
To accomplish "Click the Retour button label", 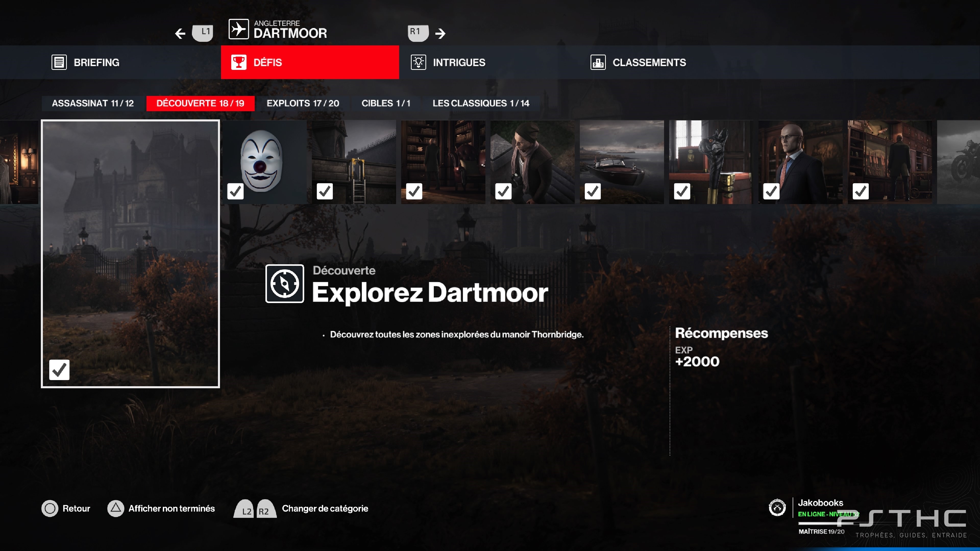I will coord(76,508).
